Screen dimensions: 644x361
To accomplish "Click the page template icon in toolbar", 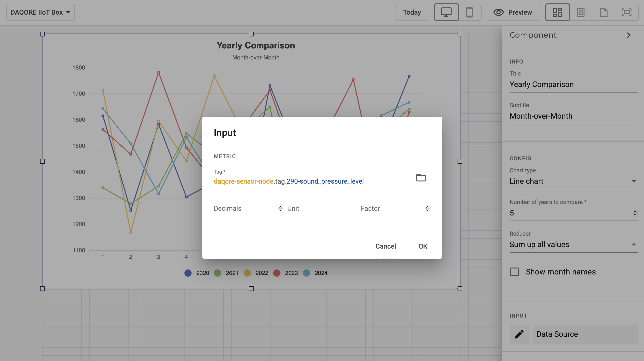I will (x=580, y=12).
